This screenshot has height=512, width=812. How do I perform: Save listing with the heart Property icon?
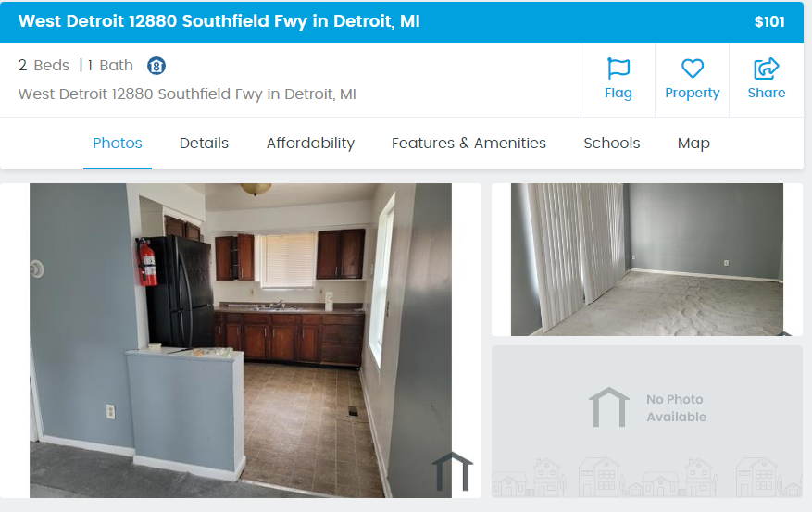click(693, 69)
